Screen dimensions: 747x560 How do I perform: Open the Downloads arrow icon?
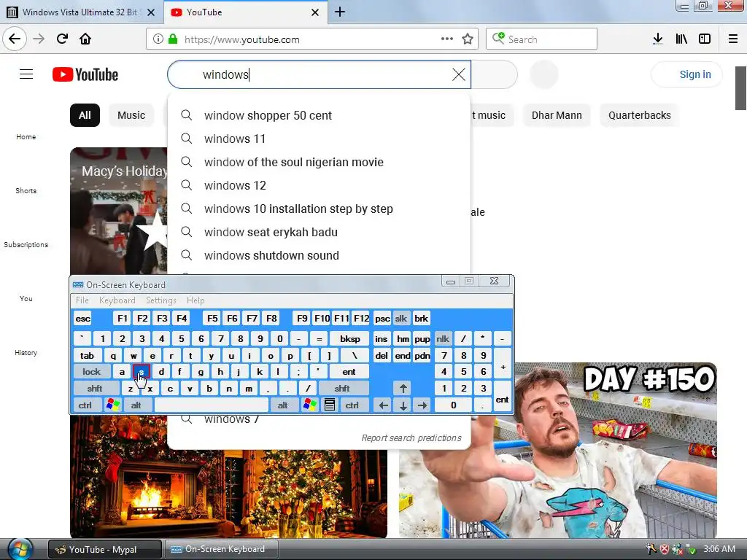click(x=658, y=39)
